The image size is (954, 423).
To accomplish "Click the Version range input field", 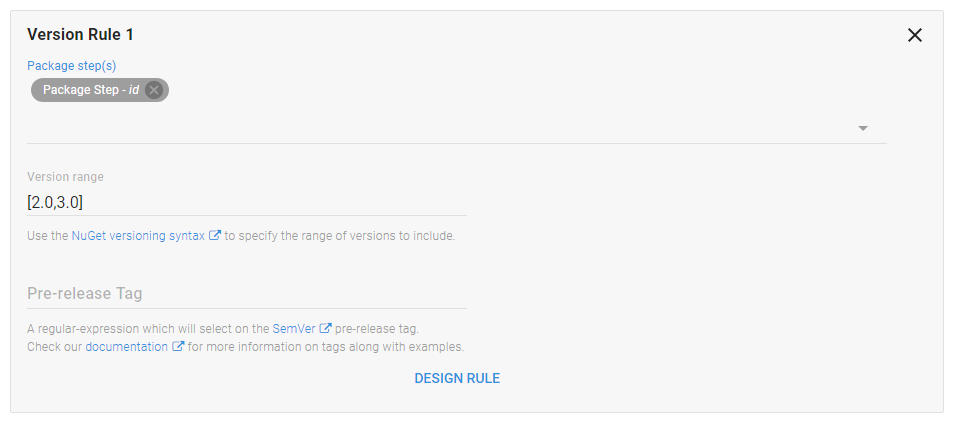I will point(246,202).
